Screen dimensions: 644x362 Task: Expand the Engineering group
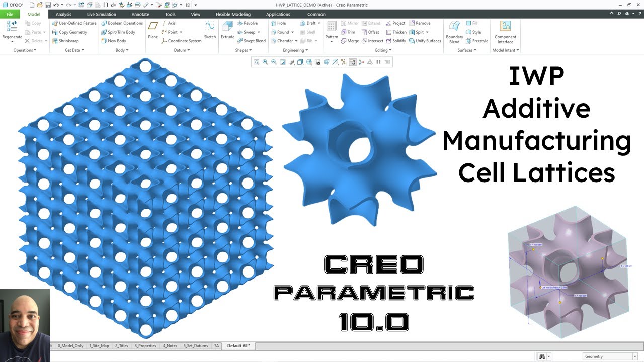point(295,50)
